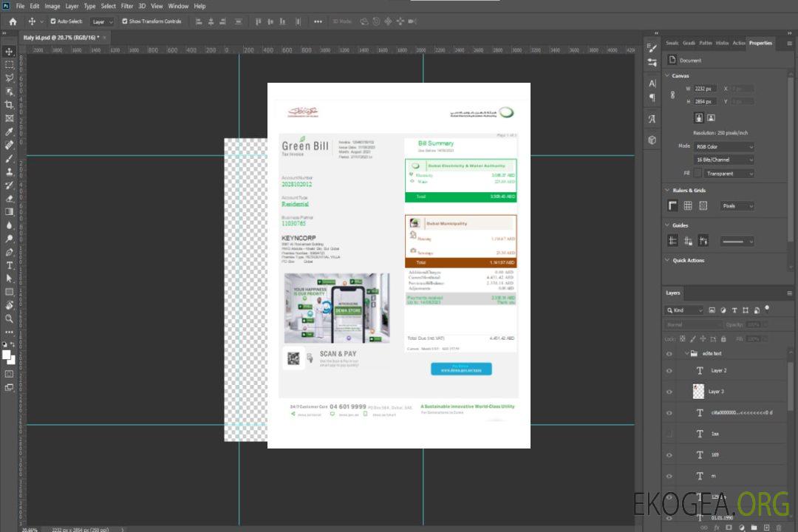Click the Home button in options bar
The height and width of the screenshot is (532, 798).
[x=13, y=21]
